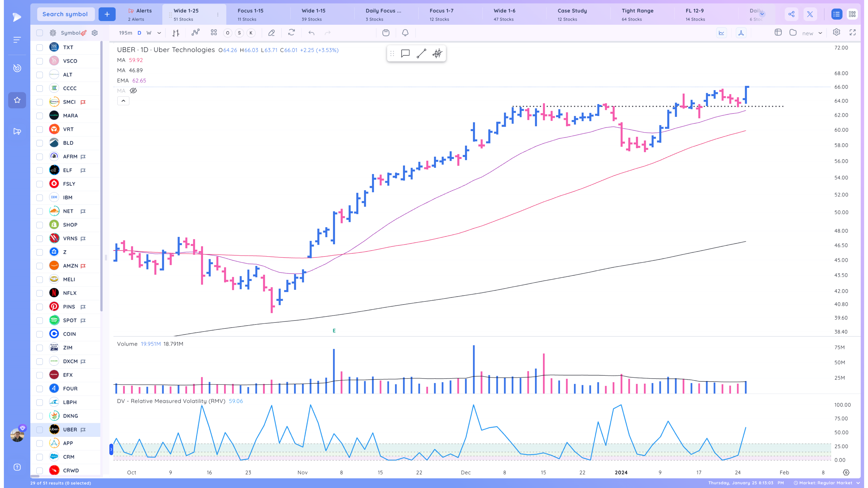Click the Search symbol field

click(65, 14)
